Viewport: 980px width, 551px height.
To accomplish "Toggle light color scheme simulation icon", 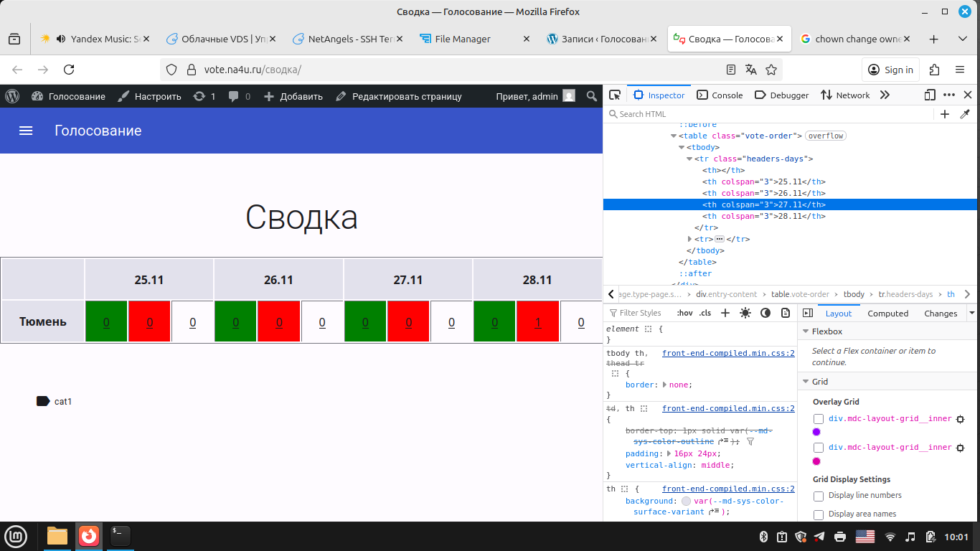I will 745,313.
